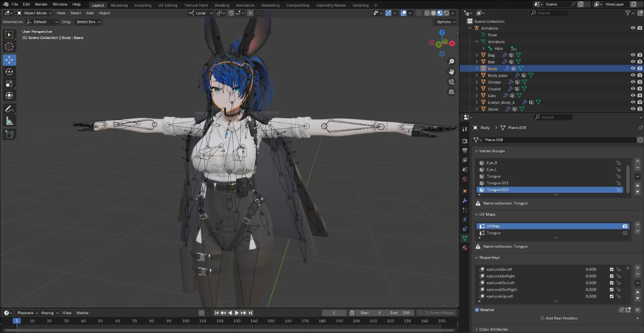Viewport: 644px width, 333px height.
Task: Toggle camera view with the camera icon
Action: 451,82
